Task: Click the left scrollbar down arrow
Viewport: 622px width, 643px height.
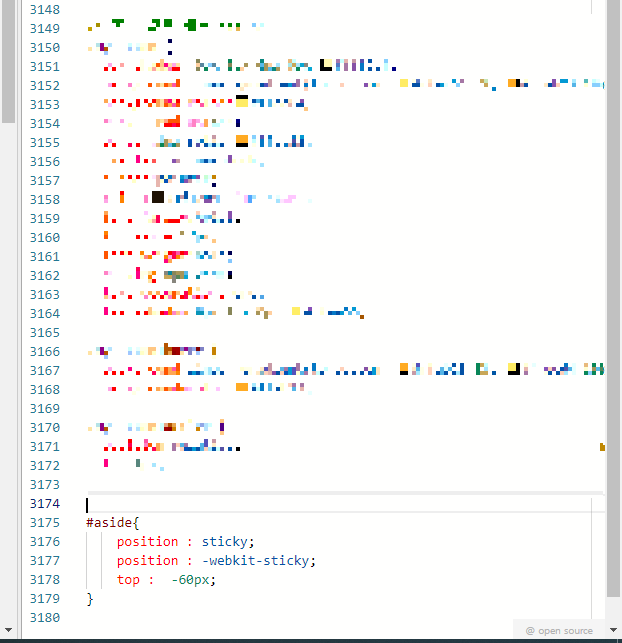Action: pos(8,630)
